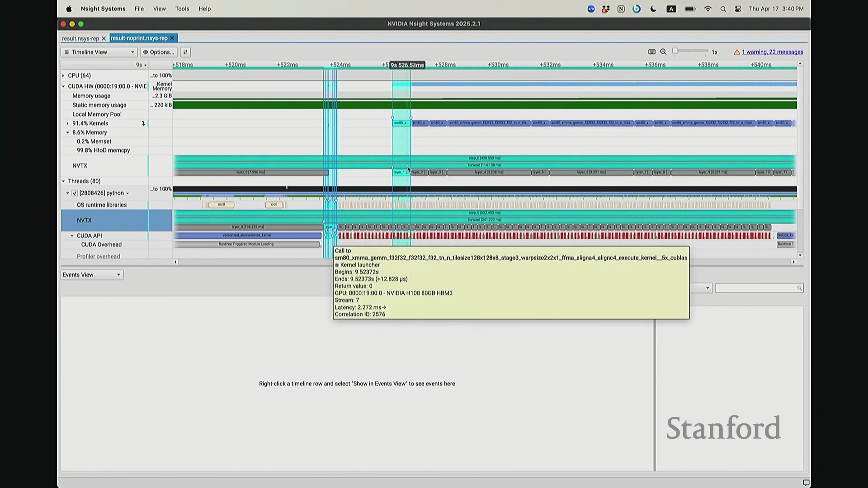The height and width of the screenshot is (488, 868).
Task: Open the Notion menu bar icon
Action: click(621, 9)
